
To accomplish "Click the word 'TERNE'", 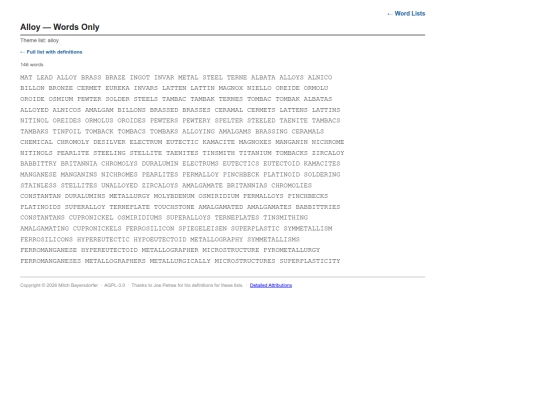I will [237, 77].
